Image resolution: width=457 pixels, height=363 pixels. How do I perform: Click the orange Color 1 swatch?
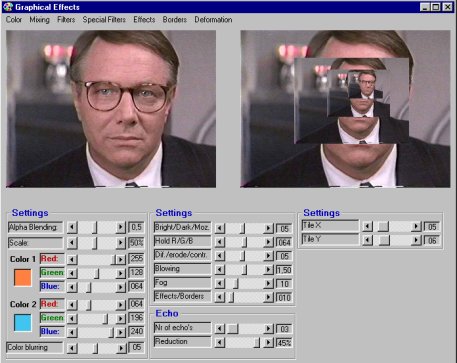pyautogui.click(x=23, y=278)
